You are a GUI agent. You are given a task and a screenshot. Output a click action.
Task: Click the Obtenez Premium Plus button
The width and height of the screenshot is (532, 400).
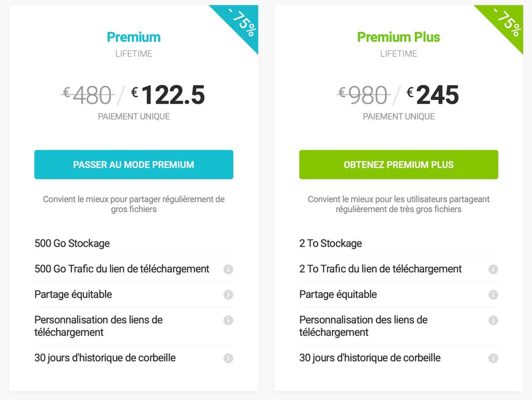click(x=398, y=164)
